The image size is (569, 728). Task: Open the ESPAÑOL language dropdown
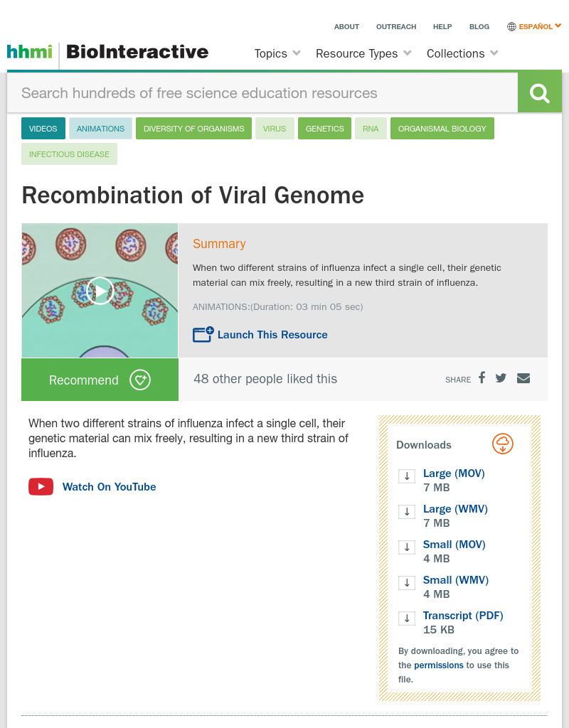pos(534,26)
